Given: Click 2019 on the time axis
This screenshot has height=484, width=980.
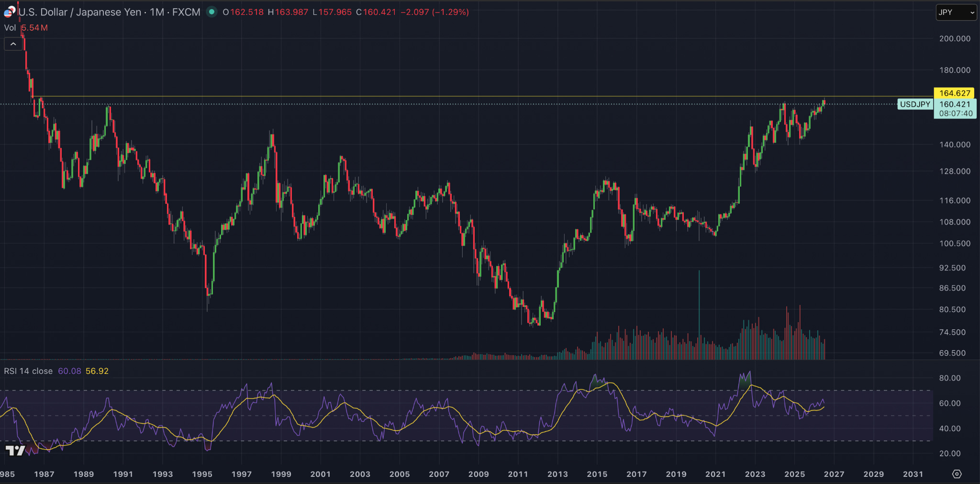Looking at the screenshot, I should pyautogui.click(x=676, y=474).
